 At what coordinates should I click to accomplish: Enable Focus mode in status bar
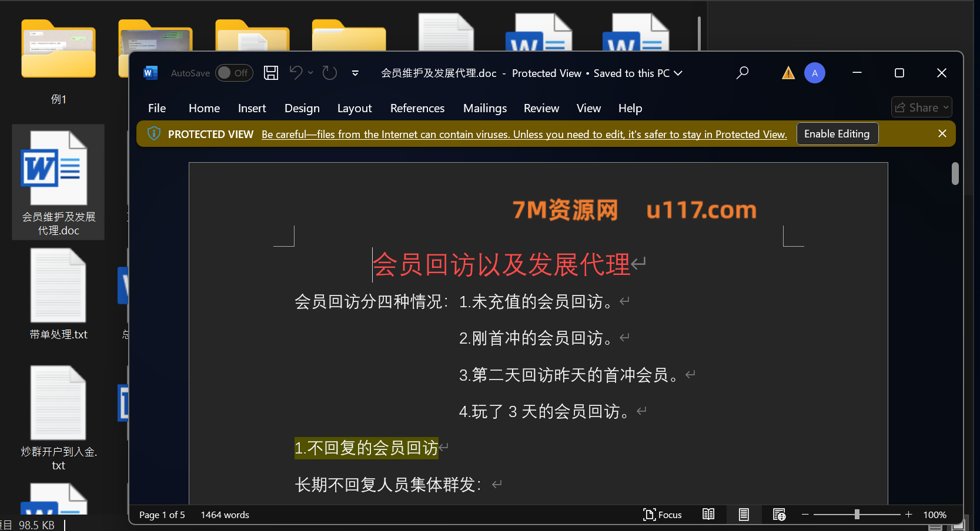[663, 515]
